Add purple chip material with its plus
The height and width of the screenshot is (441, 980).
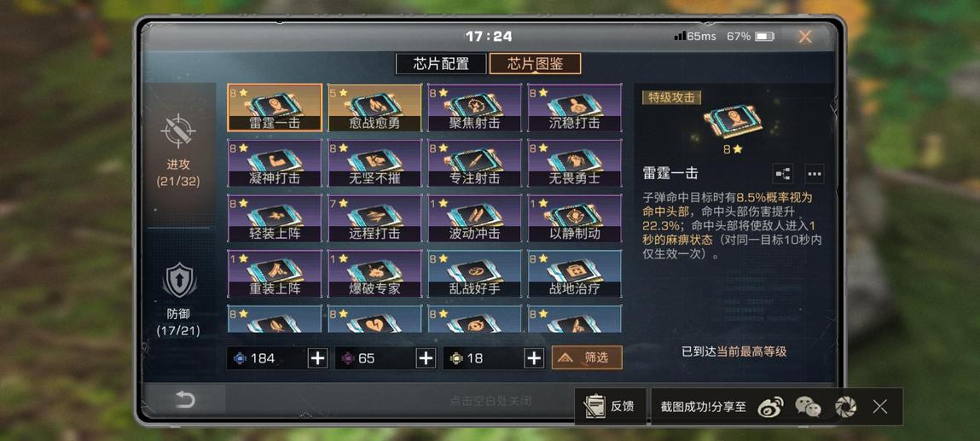[x=426, y=358]
